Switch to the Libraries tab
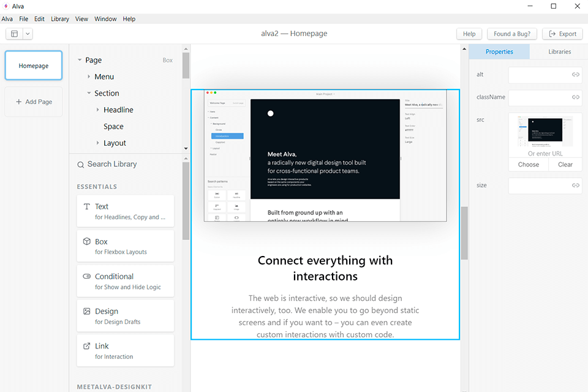 [558, 51]
